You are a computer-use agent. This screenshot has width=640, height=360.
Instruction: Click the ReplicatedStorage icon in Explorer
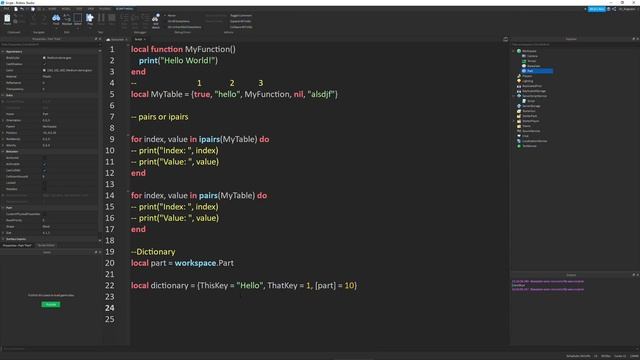point(519,91)
